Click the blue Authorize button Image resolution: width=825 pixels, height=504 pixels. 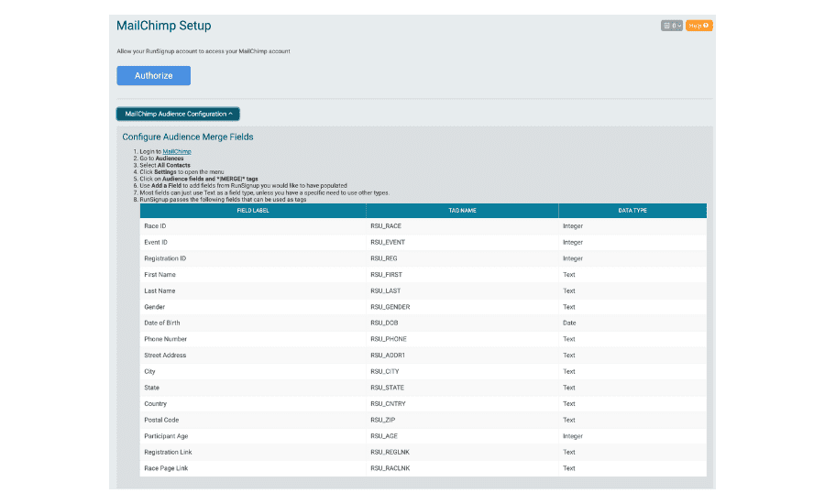[153, 75]
